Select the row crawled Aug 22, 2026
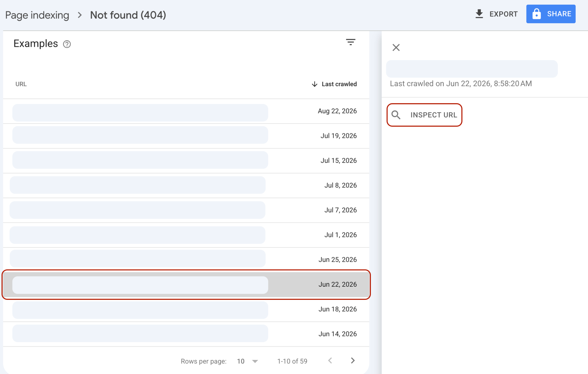 tap(186, 111)
